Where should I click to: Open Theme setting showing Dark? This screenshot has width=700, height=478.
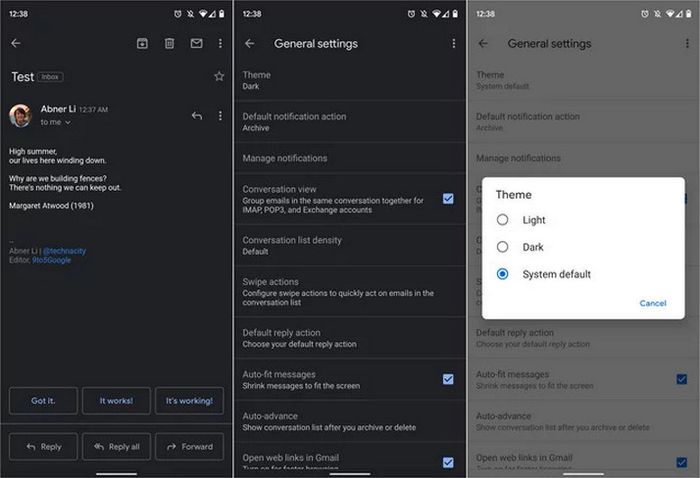point(350,80)
